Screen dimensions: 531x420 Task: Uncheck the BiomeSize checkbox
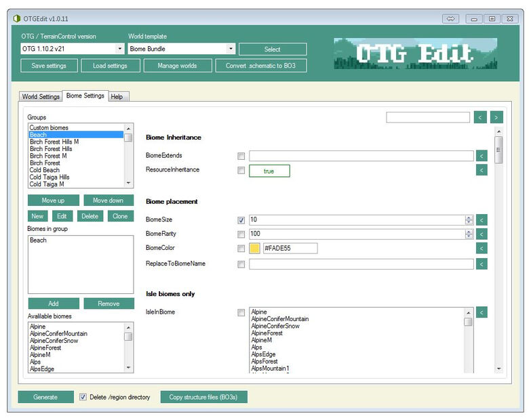point(241,220)
